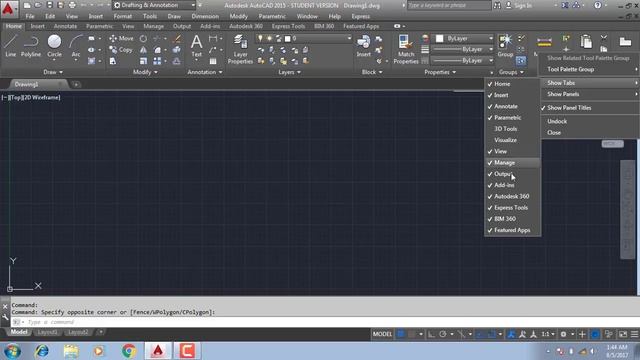This screenshot has width=640, height=360.
Task: Open the Show Panels submenu
Action: 590,94
